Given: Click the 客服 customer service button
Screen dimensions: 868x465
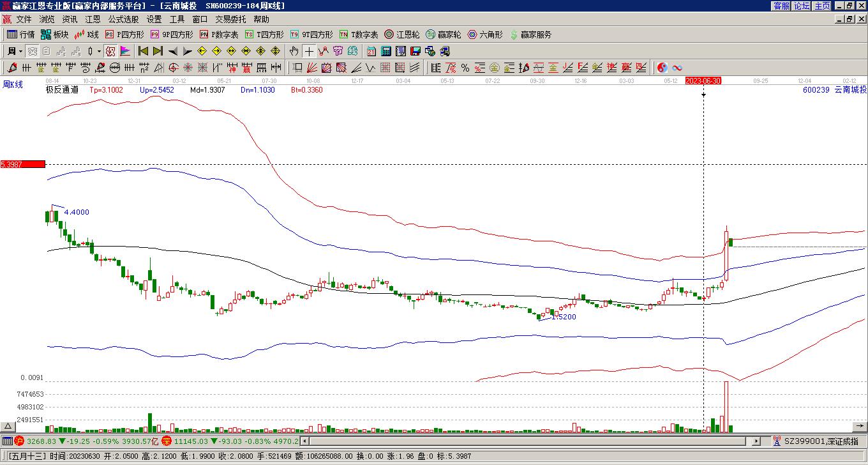Looking at the screenshot, I should [x=781, y=6].
